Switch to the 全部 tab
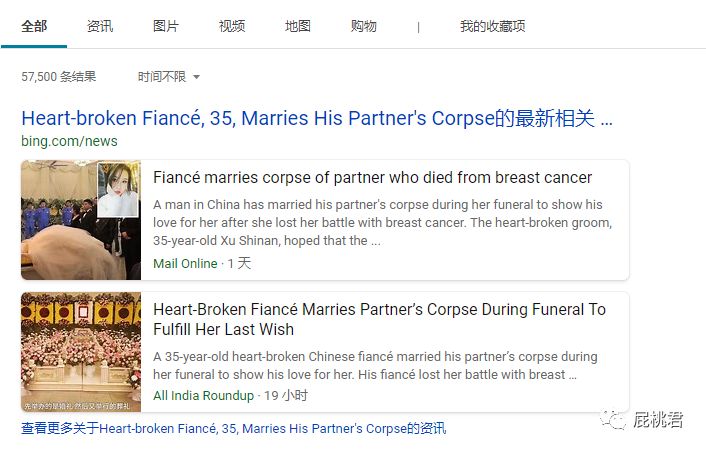Screen dimensions: 706x450 click(34, 26)
